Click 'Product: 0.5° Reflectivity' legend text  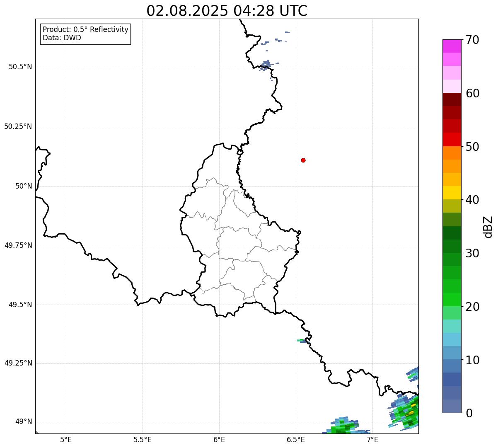(85, 30)
